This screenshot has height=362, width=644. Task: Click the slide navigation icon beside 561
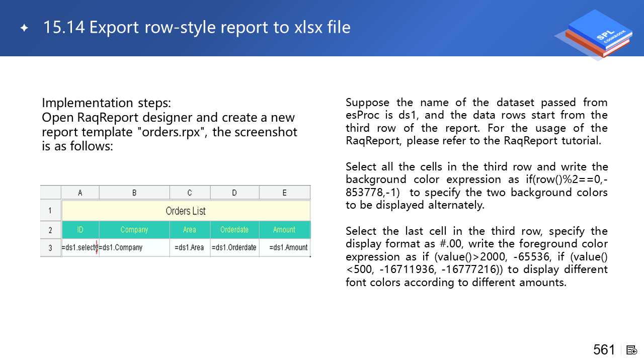(x=632, y=350)
